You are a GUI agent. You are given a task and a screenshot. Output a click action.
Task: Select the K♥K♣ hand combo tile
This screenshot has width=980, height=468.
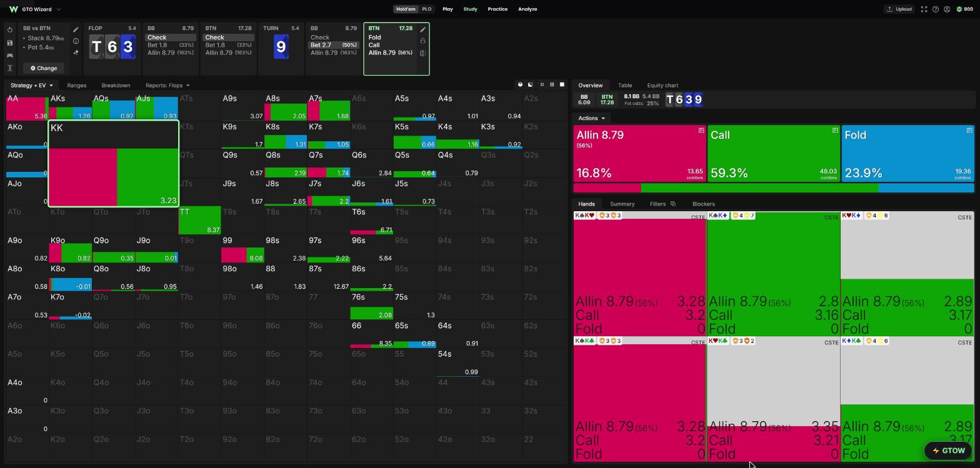coord(773,400)
